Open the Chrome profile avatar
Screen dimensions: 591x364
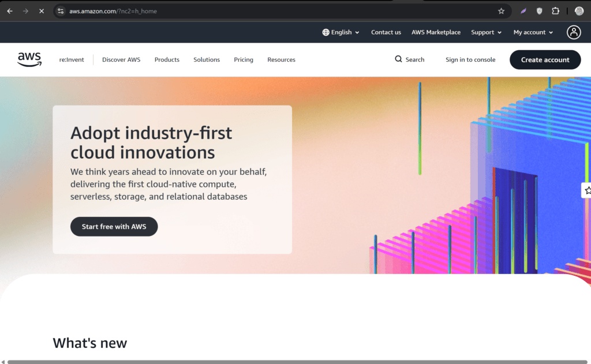pos(579,11)
